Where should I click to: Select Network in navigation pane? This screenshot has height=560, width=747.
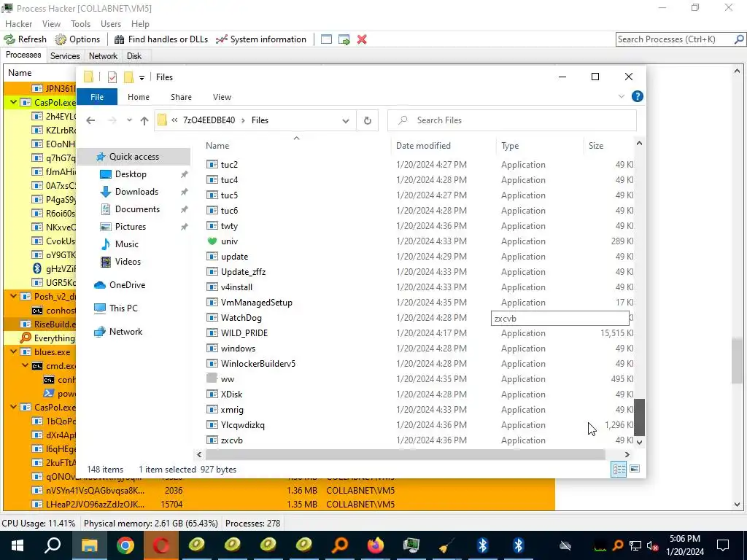tap(125, 332)
